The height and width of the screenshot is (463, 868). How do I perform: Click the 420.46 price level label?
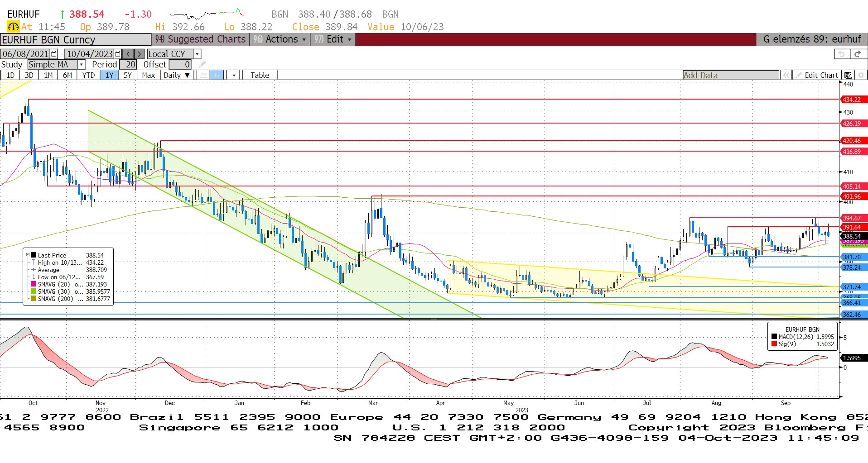click(x=854, y=141)
